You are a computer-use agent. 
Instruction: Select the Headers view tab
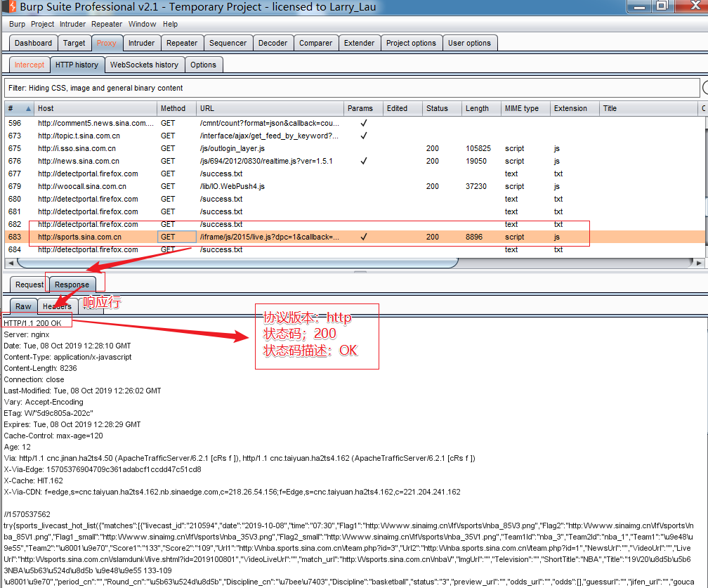[x=58, y=306]
